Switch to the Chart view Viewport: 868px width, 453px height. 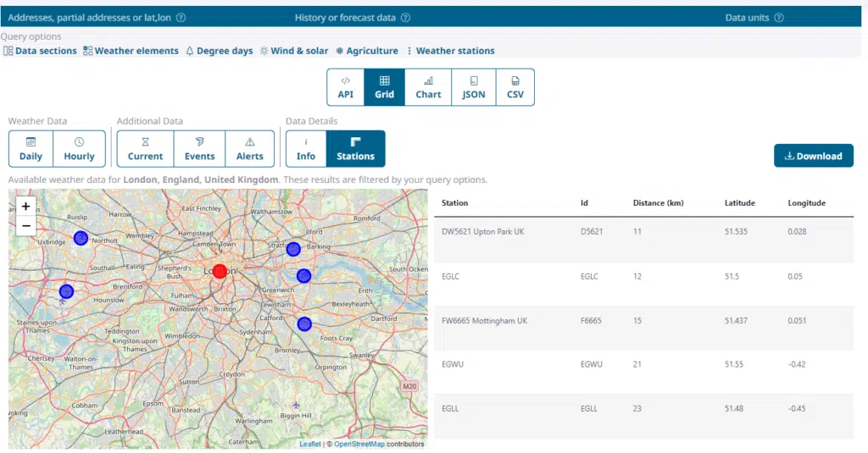(x=428, y=87)
